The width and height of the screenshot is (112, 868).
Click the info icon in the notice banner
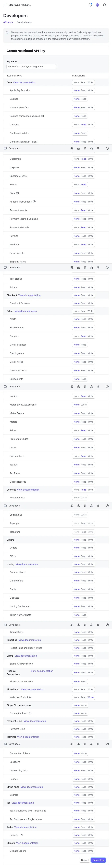coord(7,32)
